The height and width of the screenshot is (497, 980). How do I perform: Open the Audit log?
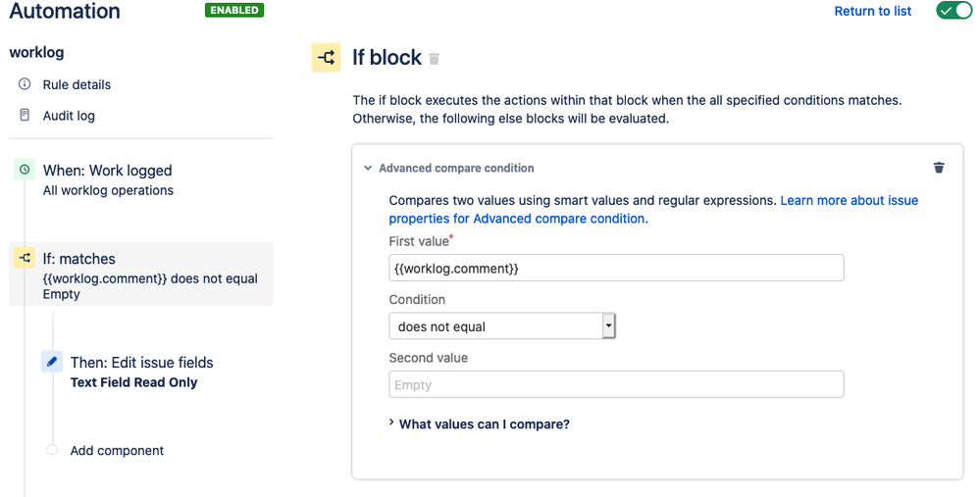point(69,116)
